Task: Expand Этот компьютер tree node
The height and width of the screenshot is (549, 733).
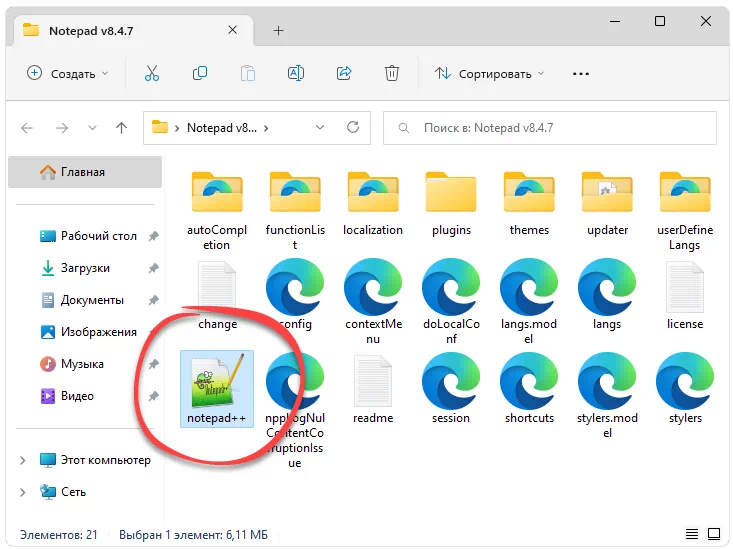Action: coord(22,460)
